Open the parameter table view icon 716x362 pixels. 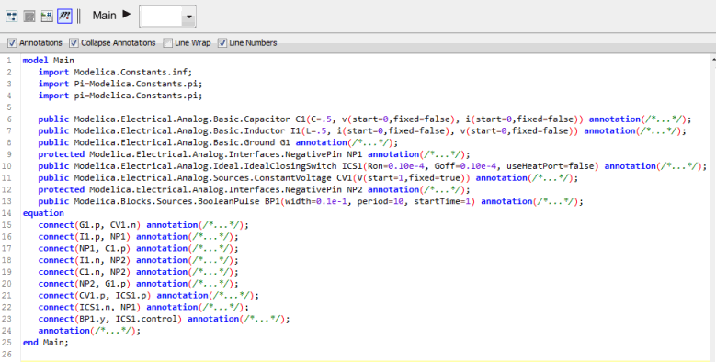[47, 17]
